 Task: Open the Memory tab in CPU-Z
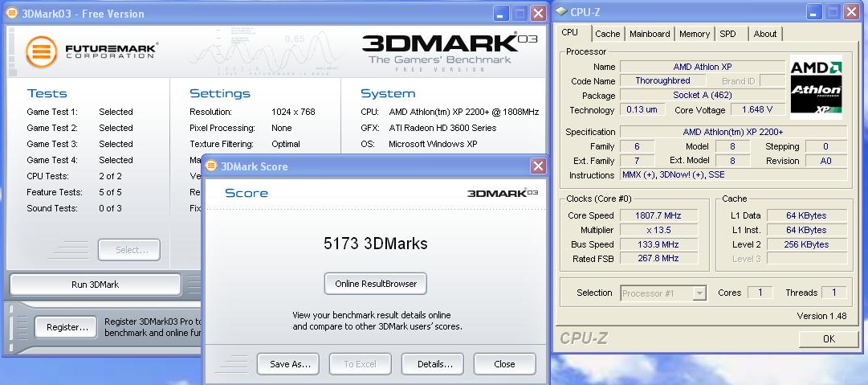[x=695, y=34]
